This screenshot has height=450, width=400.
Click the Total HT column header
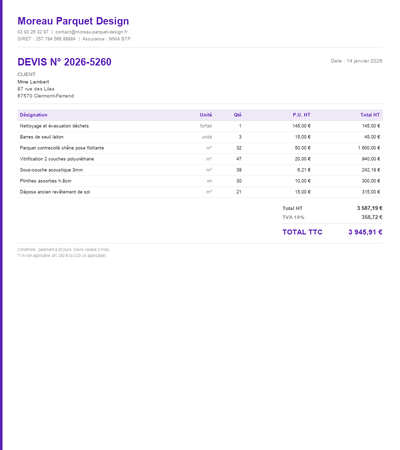pyautogui.click(x=370, y=115)
